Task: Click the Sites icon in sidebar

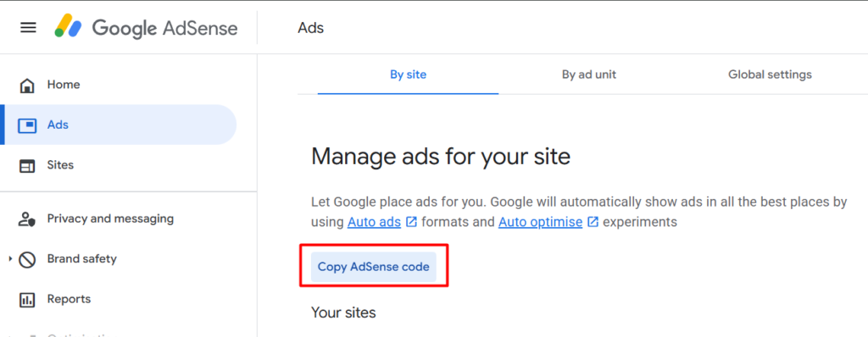Action: (26, 165)
